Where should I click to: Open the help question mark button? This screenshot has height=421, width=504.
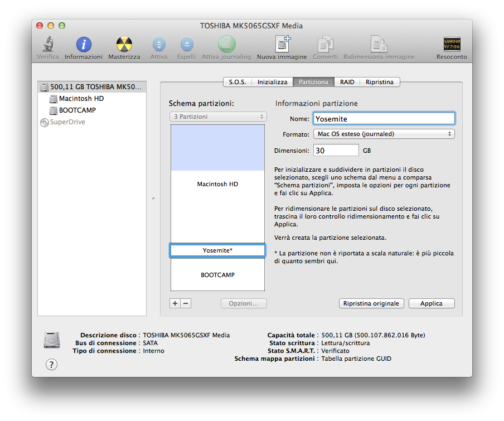point(51,365)
